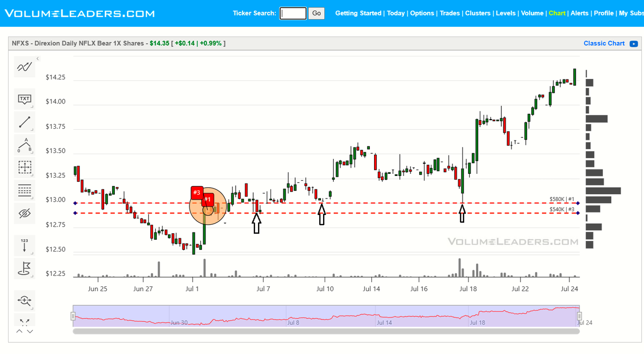The image size is (644, 354).
Task: Open the Options menu item
Action: point(422,13)
